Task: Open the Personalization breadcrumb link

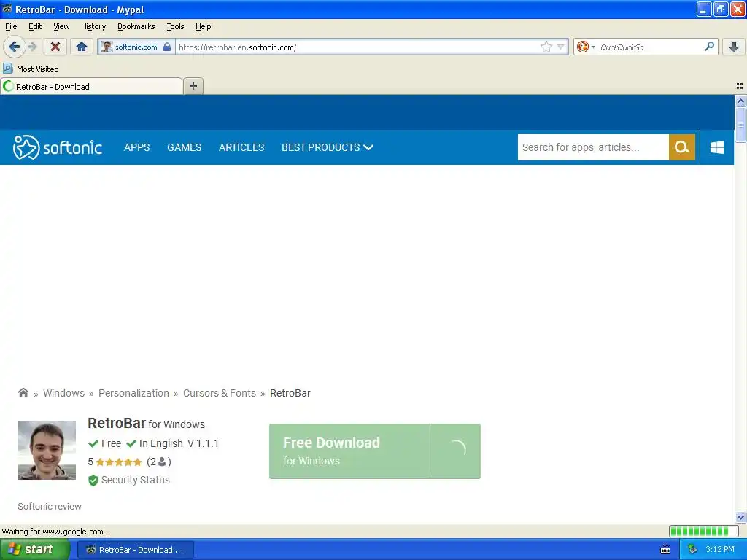Action: tap(133, 393)
